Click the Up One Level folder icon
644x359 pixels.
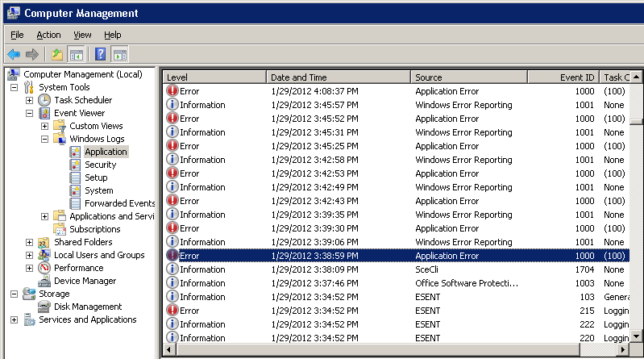[56, 55]
